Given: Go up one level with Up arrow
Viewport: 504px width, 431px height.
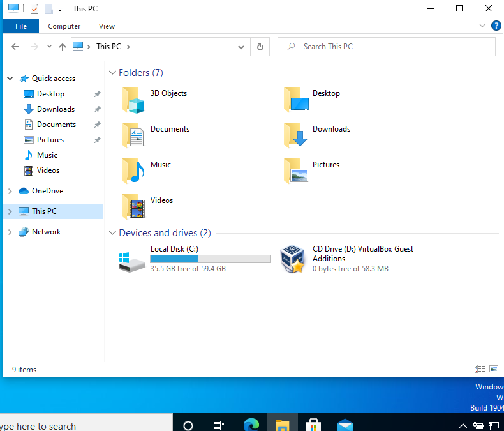Looking at the screenshot, I should pyautogui.click(x=63, y=47).
